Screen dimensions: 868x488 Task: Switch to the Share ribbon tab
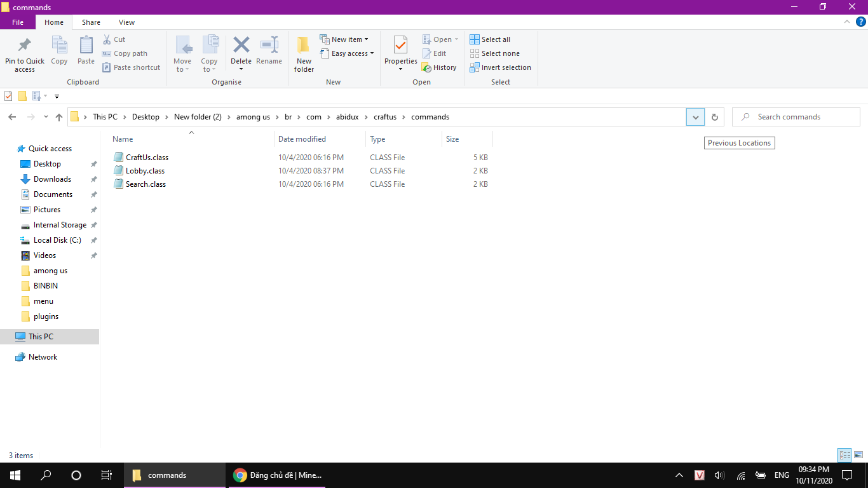pos(91,22)
